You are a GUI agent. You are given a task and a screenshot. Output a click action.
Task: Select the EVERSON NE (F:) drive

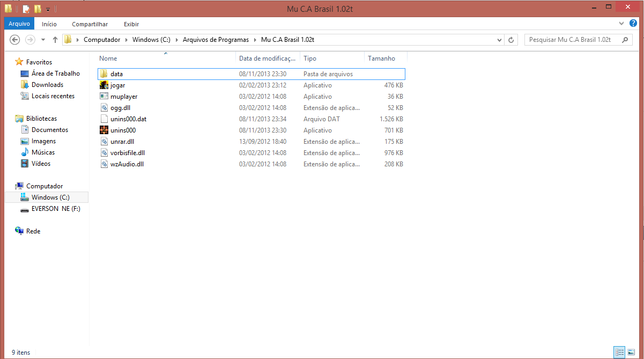point(56,209)
